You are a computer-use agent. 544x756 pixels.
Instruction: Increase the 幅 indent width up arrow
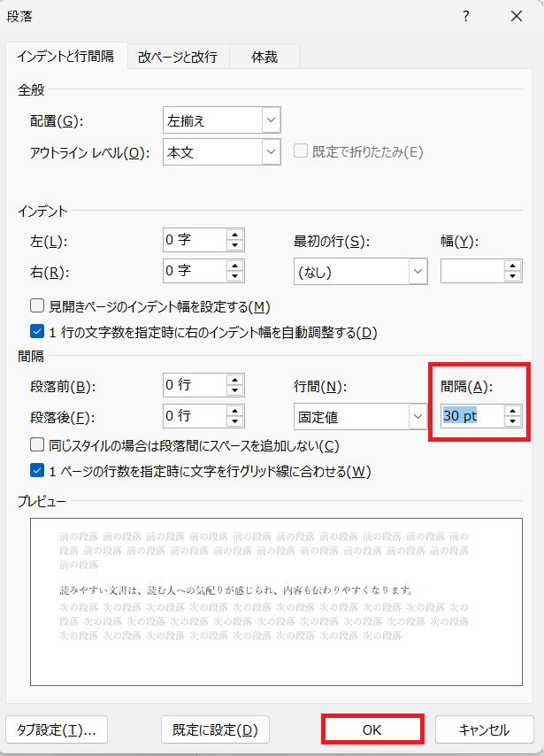pos(512,266)
